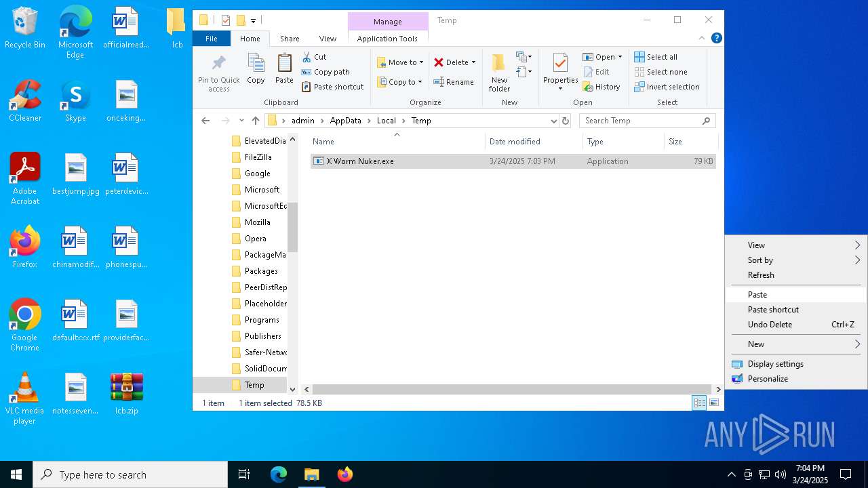Open Firefox from the taskbar
Viewport: 868px width, 488px height.
tap(344, 474)
